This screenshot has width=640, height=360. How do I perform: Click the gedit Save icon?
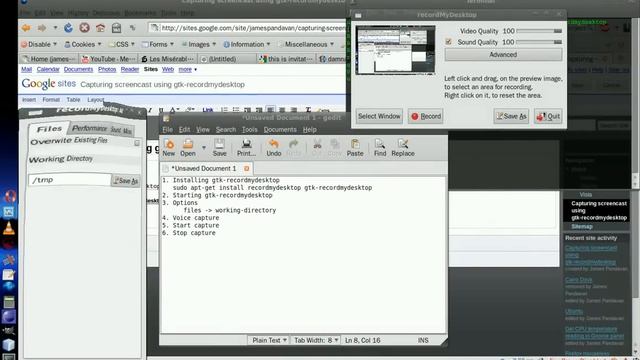pyautogui.click(x=219, y=144)
